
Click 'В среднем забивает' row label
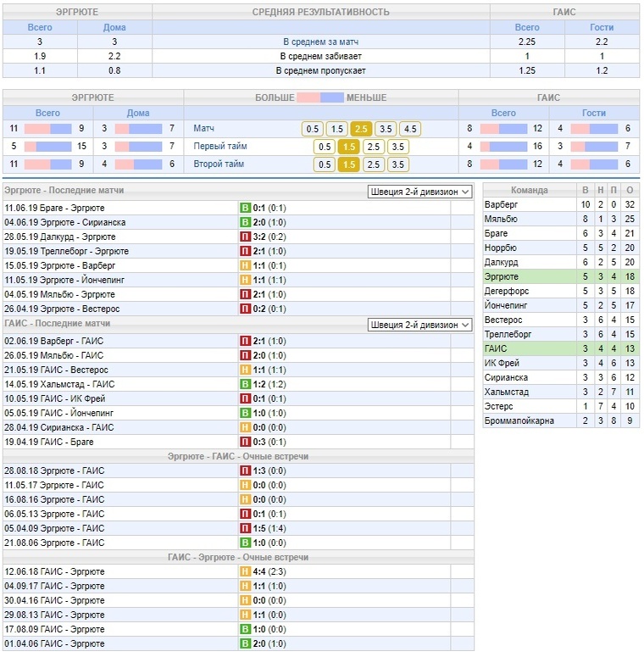coord(321,56)
